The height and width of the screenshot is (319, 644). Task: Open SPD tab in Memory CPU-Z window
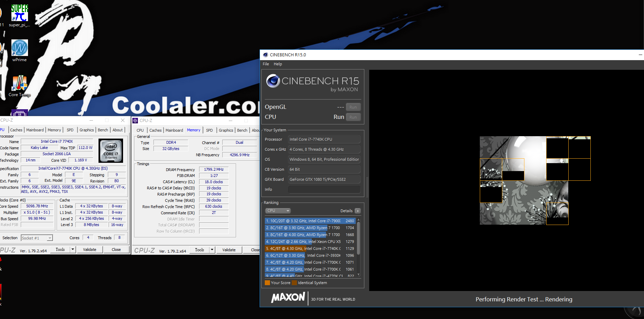point(209,130)
